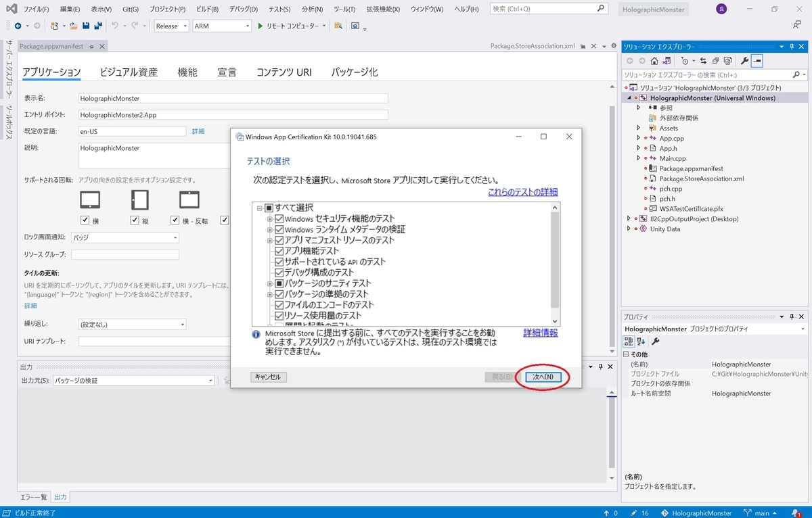This screenshot has width=812, height=518.
Task: Uncheck Windows セキュリティ機能のテスト
Action: pos(279,218)
